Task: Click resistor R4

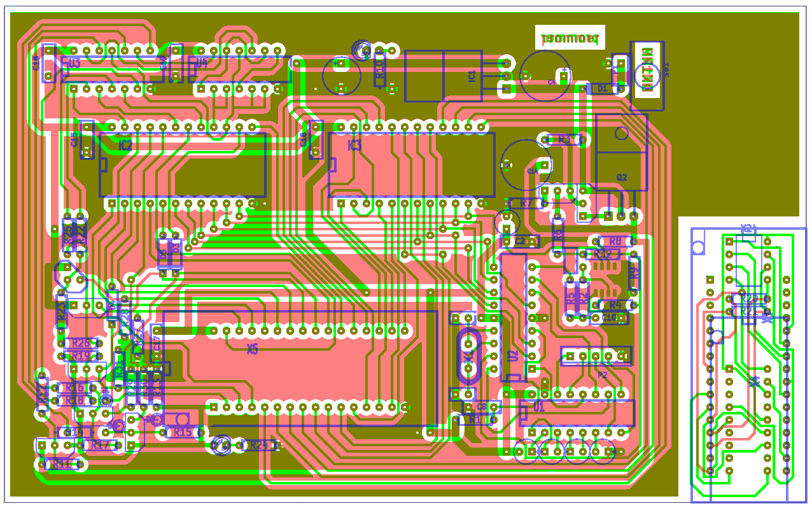Action: (614, 305)
